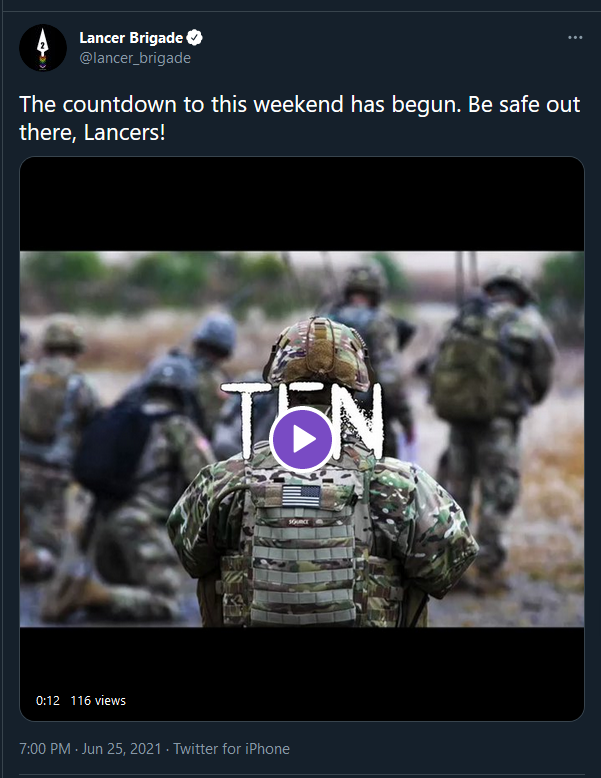Click the bottom black bar of video player

(302, 673)
